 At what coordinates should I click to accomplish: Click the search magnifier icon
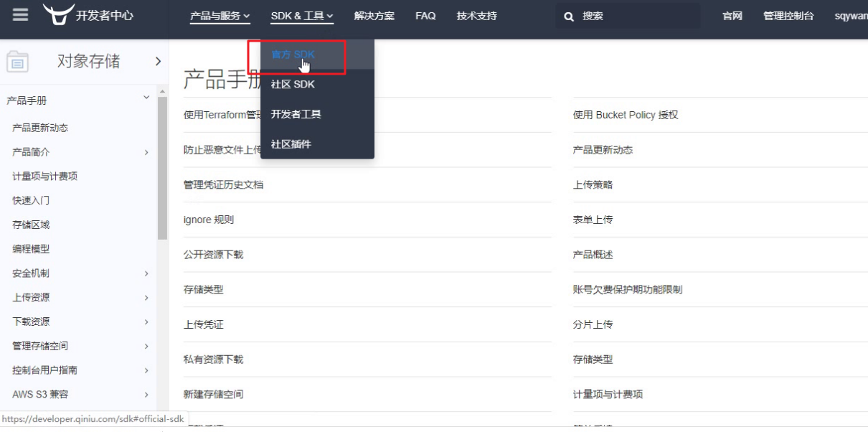coord(569,17)
